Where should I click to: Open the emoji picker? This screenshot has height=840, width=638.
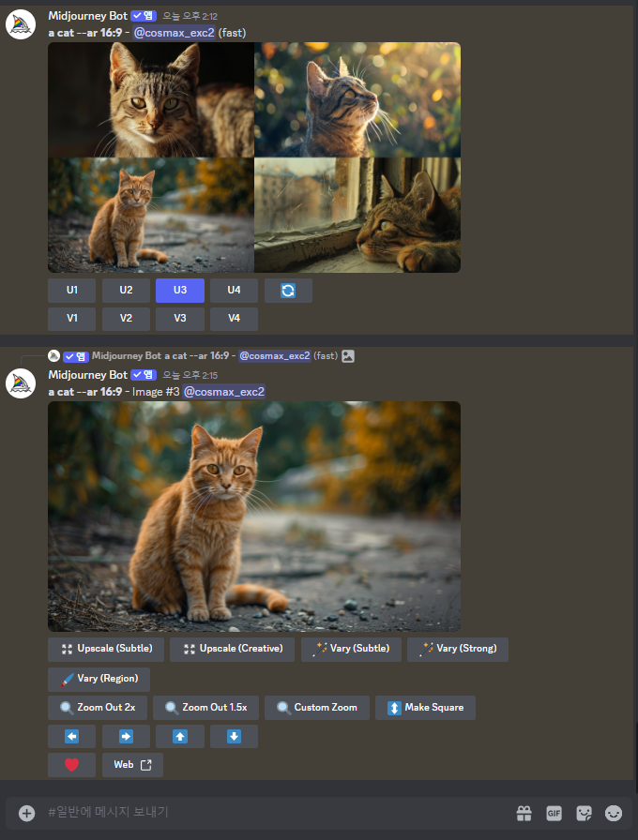614,813
